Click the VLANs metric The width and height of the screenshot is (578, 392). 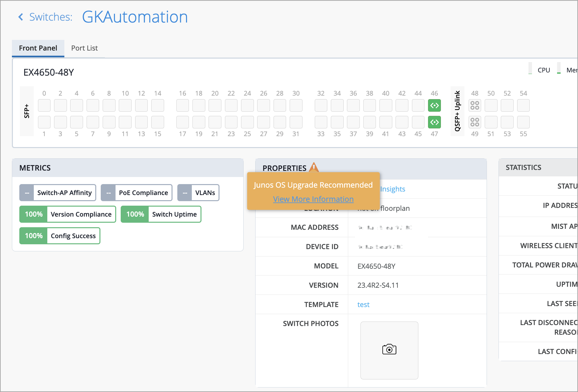pos(198,193)
